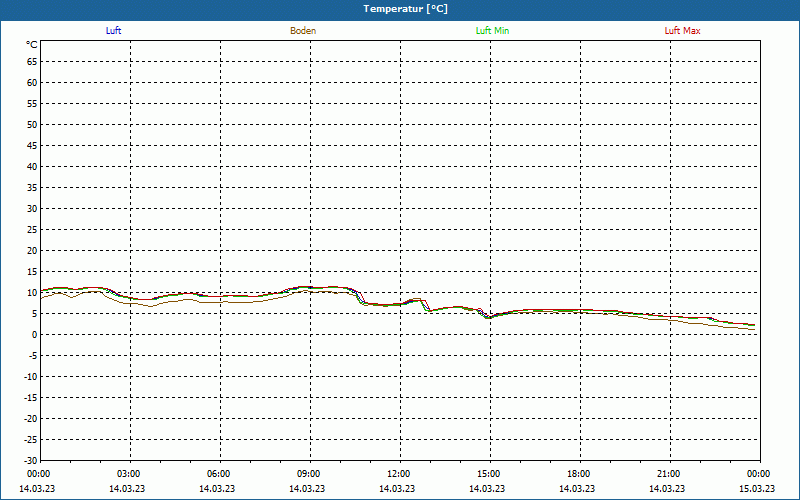Click the 14.03.23 date under 18:00
This screenshot has width=800, height=500.
click(x=577, y=488)
